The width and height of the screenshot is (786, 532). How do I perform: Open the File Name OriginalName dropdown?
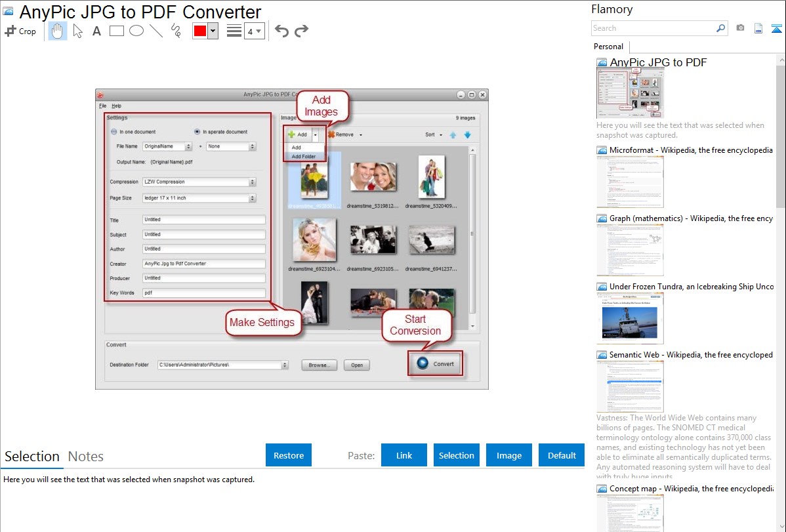click(x=188, y=146)
